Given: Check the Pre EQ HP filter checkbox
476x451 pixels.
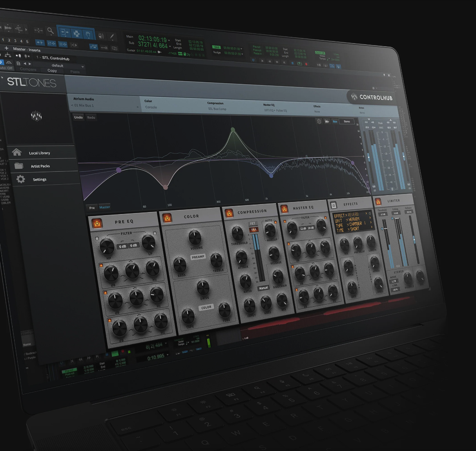Looking at the screenshot, I should click(x=97, y=238).
